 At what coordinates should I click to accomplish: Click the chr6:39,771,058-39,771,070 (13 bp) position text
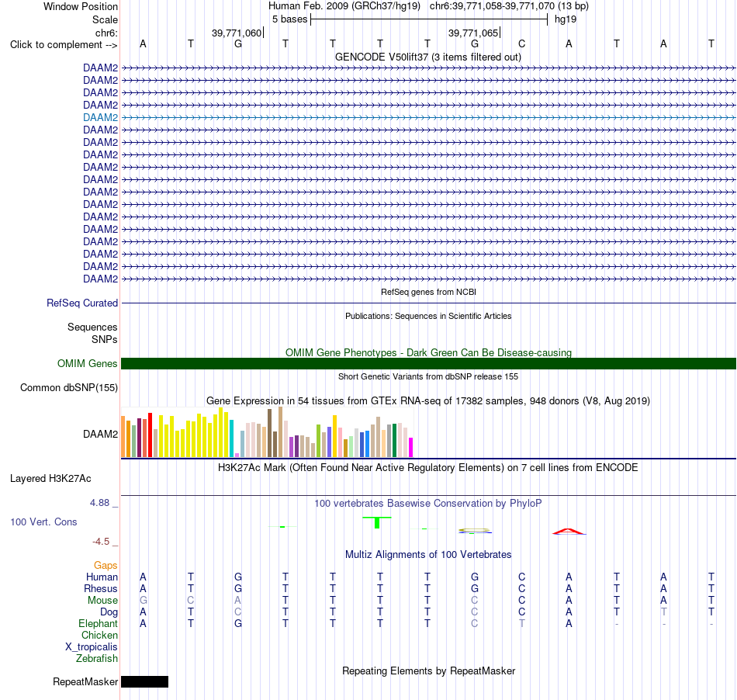509,6
